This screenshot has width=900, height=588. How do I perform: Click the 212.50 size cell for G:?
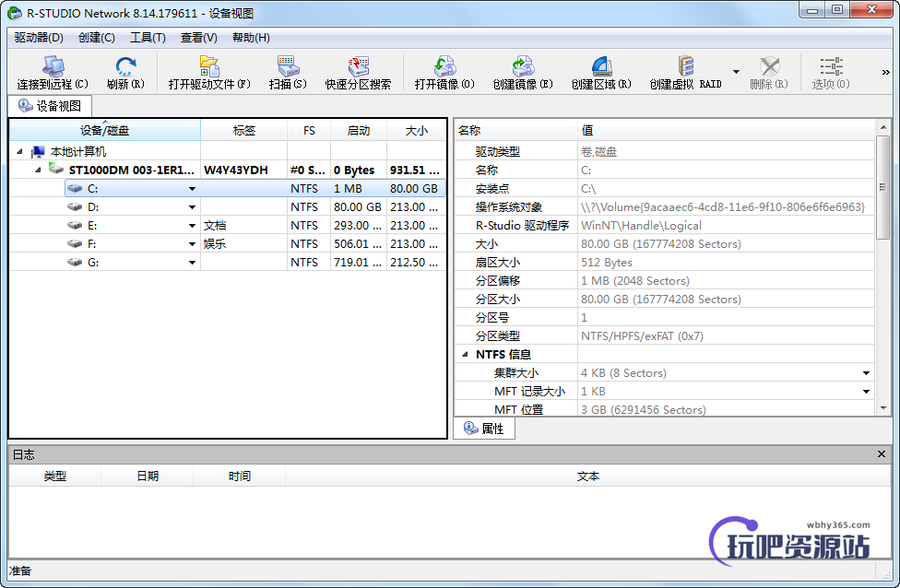pyautogui.click(x=414, y=262)
